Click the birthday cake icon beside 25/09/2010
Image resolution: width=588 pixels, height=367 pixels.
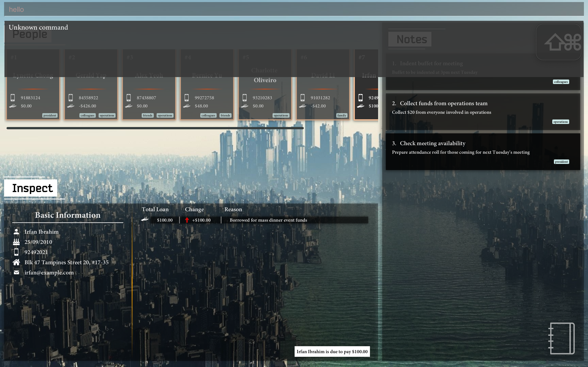(x=16, y=242)
